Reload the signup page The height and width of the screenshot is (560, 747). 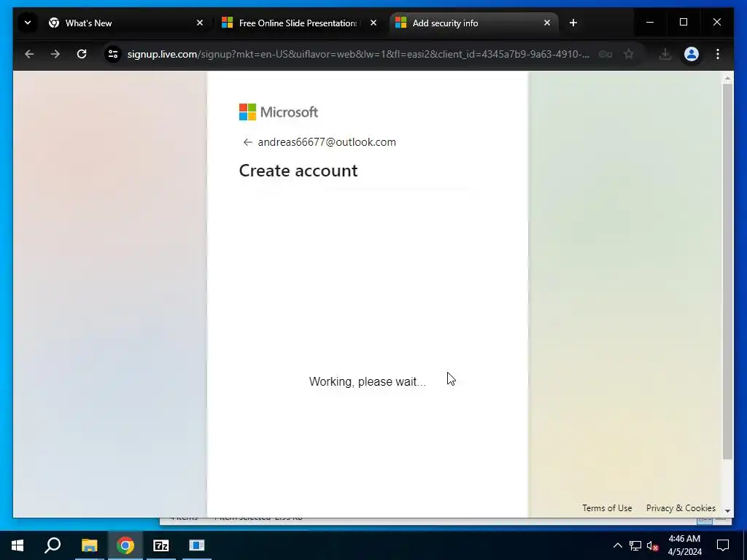tap(82, 54)
